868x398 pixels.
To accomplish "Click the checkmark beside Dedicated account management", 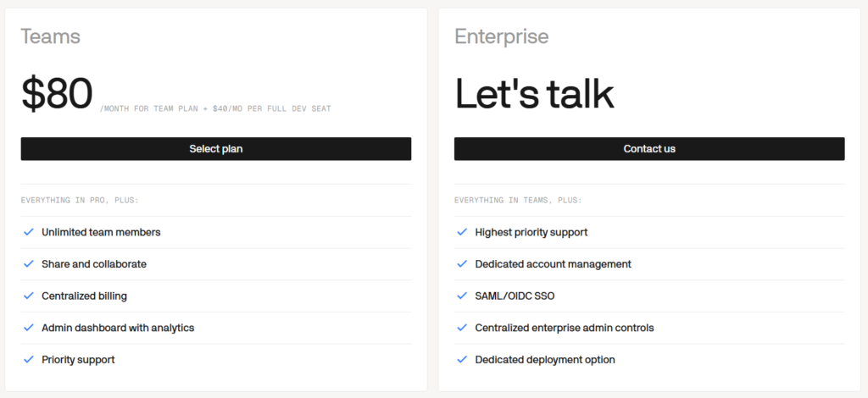I will [462, 264].
